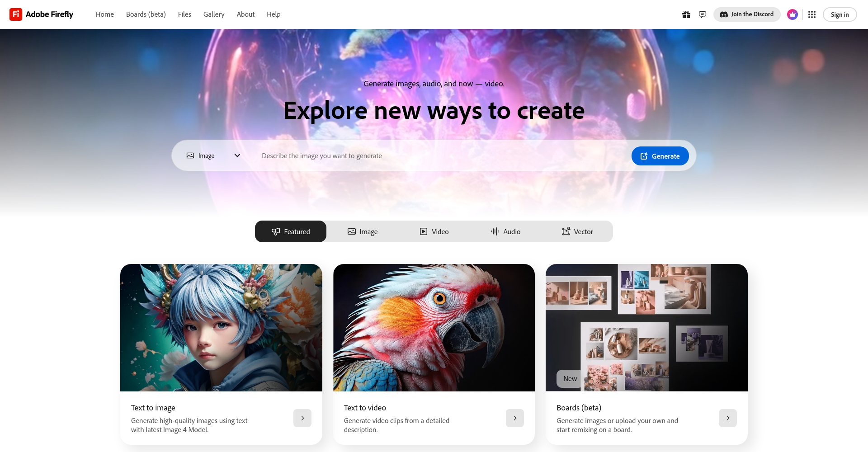Screen dimensions: 868x452
Task: Click the 'Explore new ways to create' heading
Action: (434, 111)
